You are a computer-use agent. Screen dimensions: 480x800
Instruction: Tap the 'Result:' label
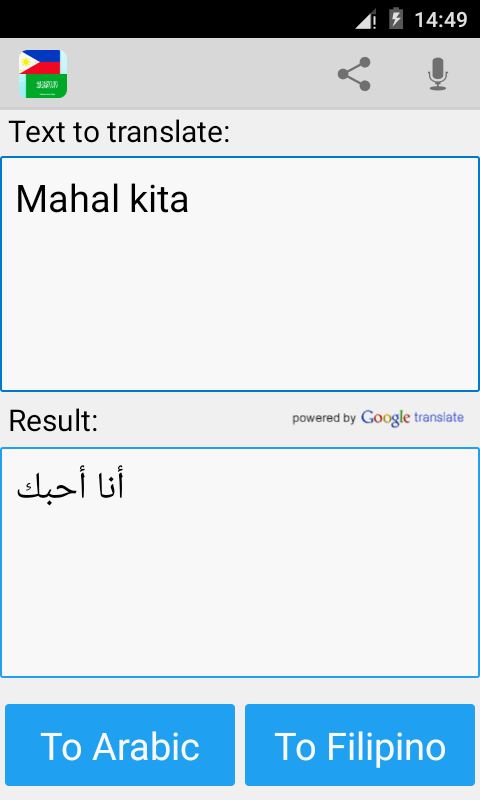(x=54, y=421)
